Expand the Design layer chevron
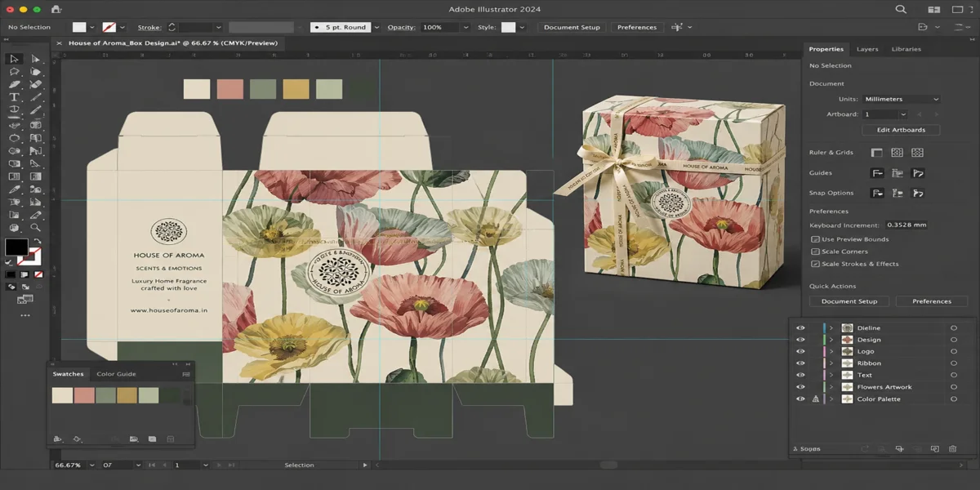 831,340
